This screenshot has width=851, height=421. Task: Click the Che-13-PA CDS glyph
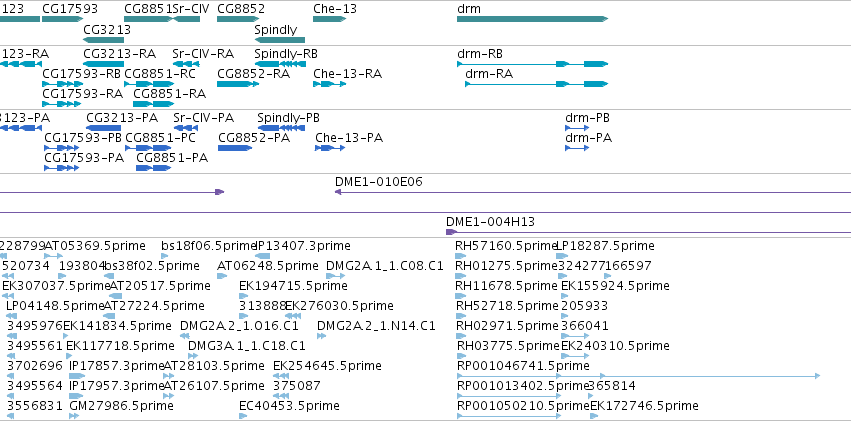(x=330, y=148)
